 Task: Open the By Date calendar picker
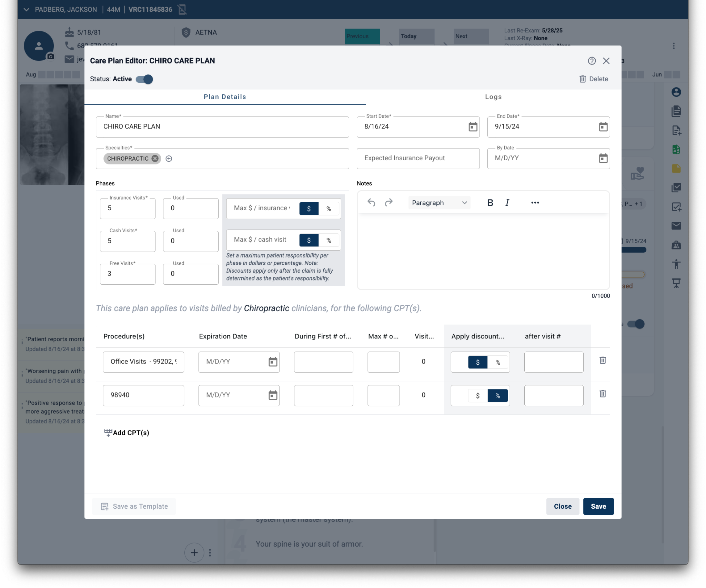[603, 159]
